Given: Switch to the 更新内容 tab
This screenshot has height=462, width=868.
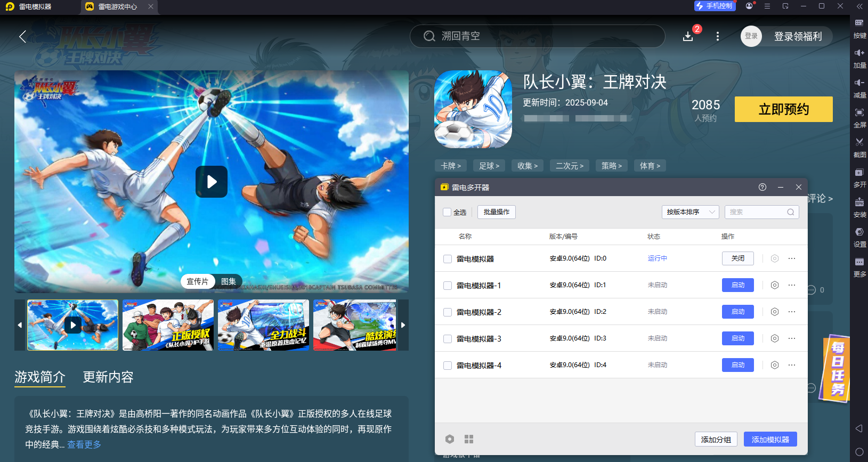Looking at the screenshot, I should tap(108, 377).
